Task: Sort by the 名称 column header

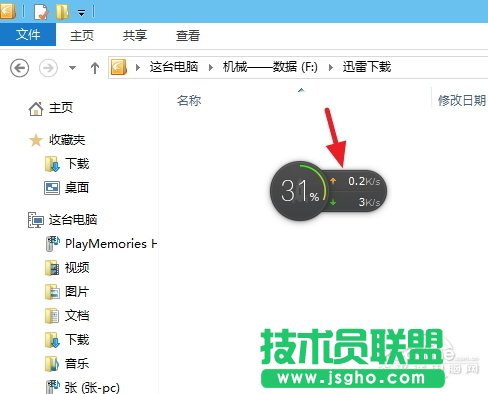Action: click(x=189, y=100)
